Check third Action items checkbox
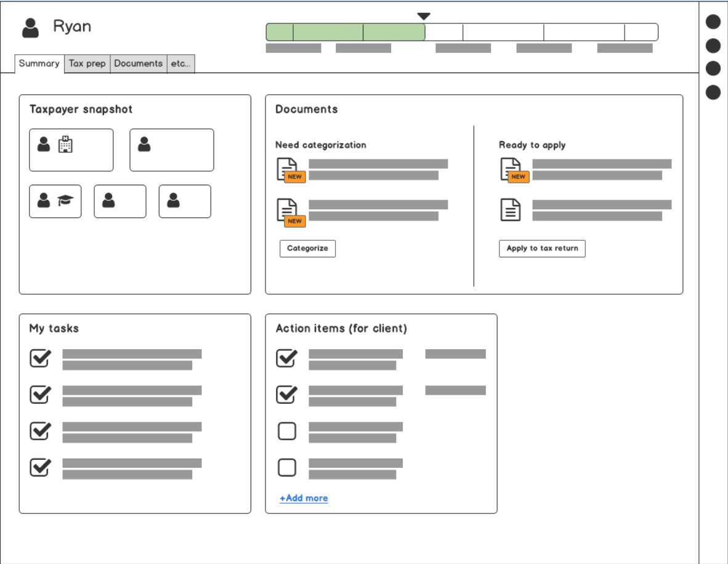Viewport: 728px width, 564px height. click(287, 431)
